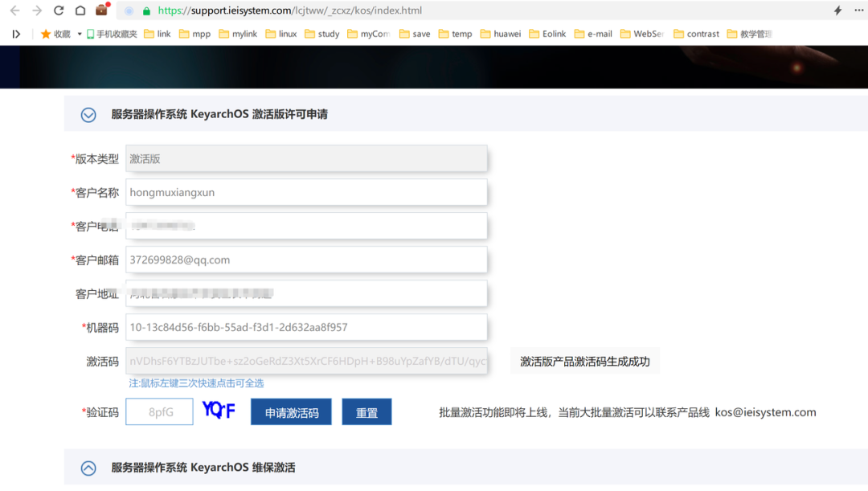The image size is (868, 491).
Task: Click the 申请激活码 button
Action: [291, 412]
